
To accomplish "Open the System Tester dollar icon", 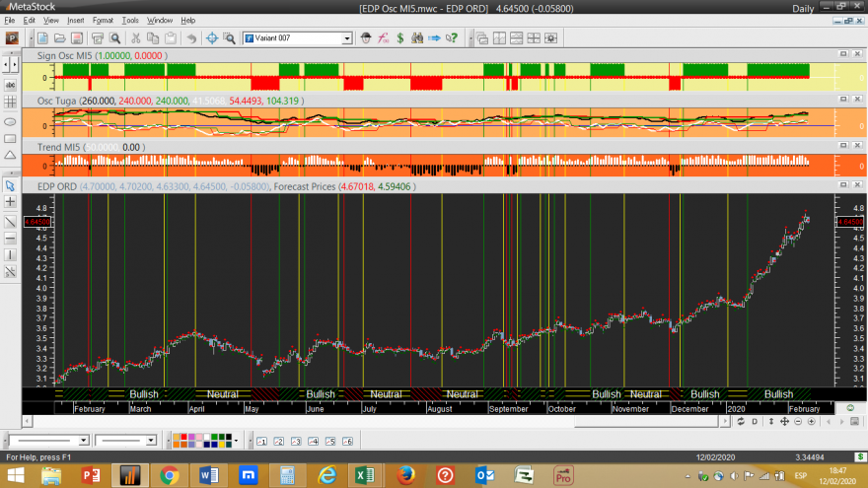I will tap(400, 38).
